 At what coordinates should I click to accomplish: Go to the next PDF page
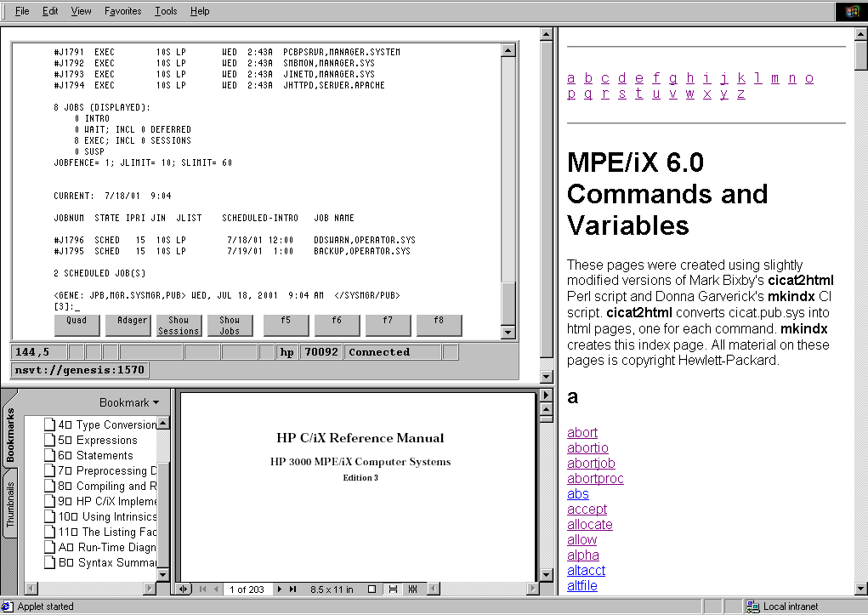pos(279,589)
